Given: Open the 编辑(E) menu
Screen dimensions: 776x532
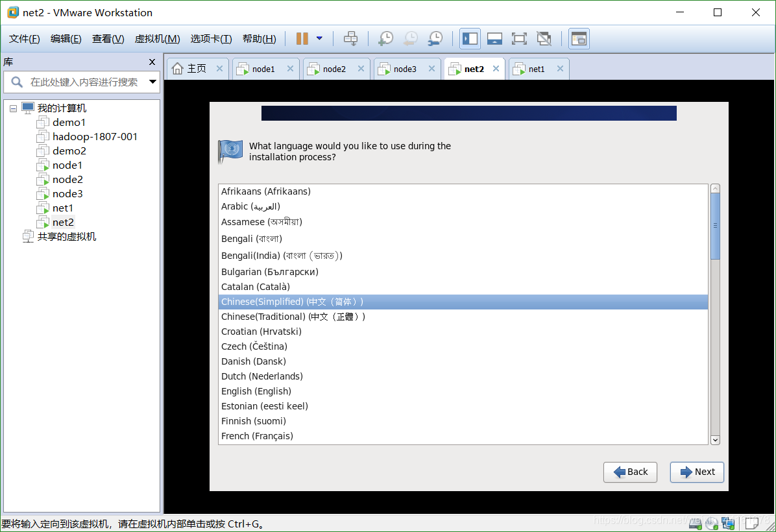Looking at the screenshot, I should (x=66, y=38).
